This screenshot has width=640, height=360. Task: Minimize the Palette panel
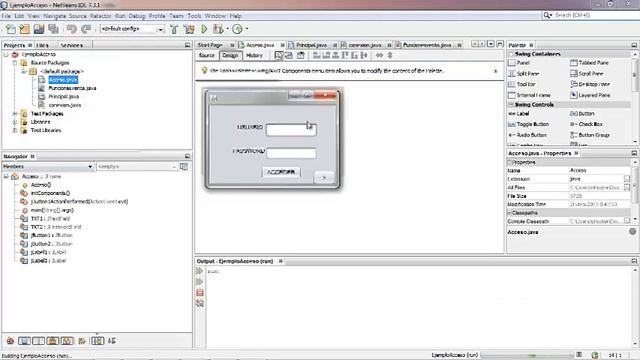point(634,45)
